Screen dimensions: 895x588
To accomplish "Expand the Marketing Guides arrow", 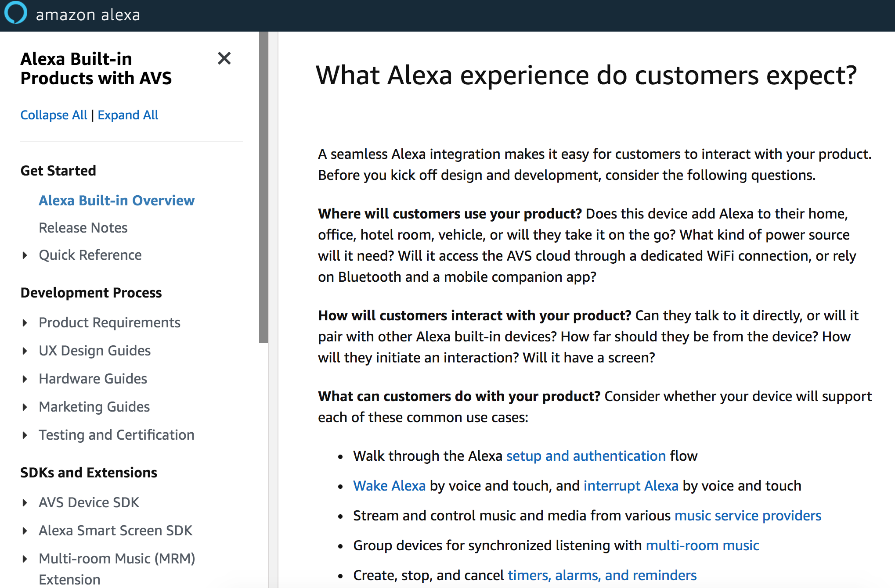I will click(x=25, y=407).
